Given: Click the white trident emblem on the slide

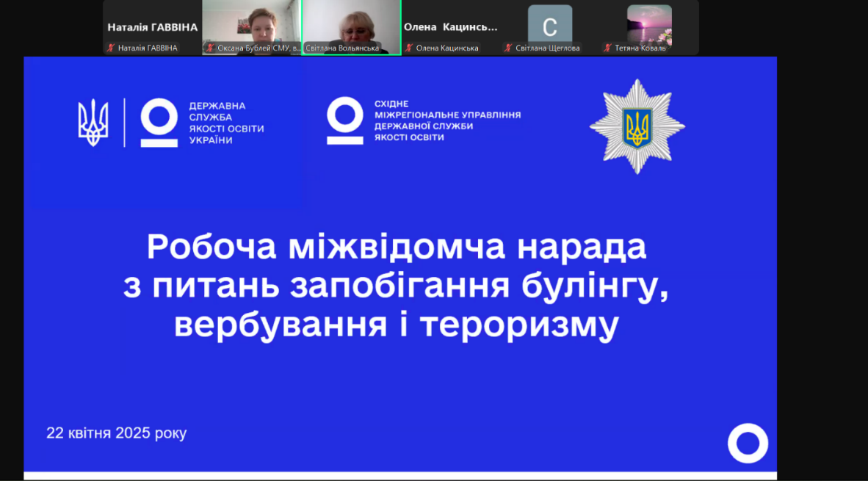Looking at the screenshot, I should click(x=93, y=123).
